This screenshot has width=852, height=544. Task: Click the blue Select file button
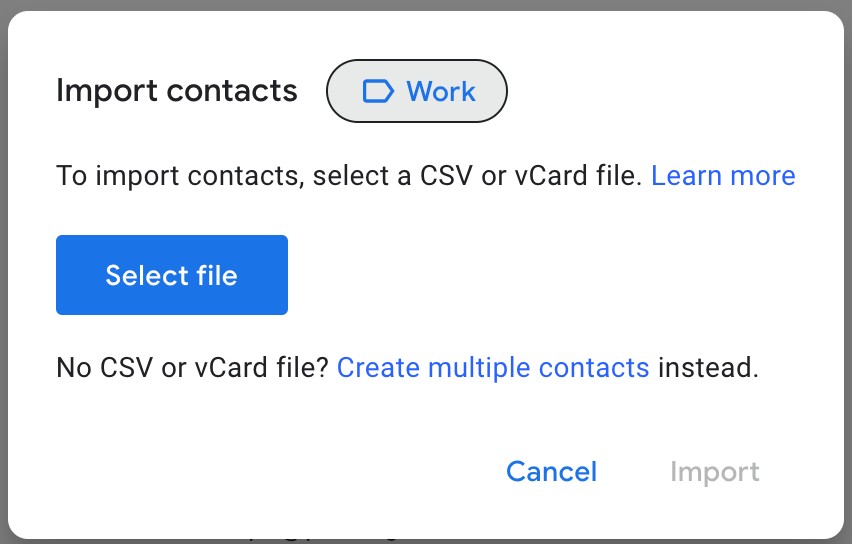(172, 275)
